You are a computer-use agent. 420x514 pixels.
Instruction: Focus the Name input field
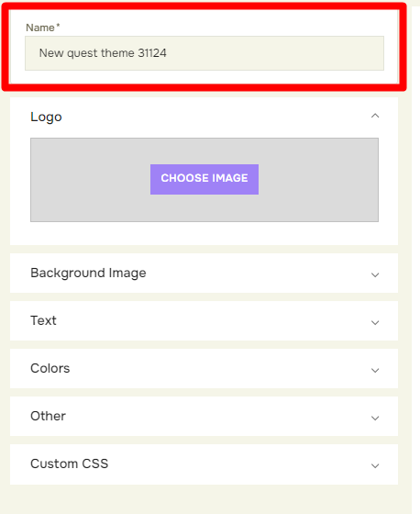pos(204,53)
